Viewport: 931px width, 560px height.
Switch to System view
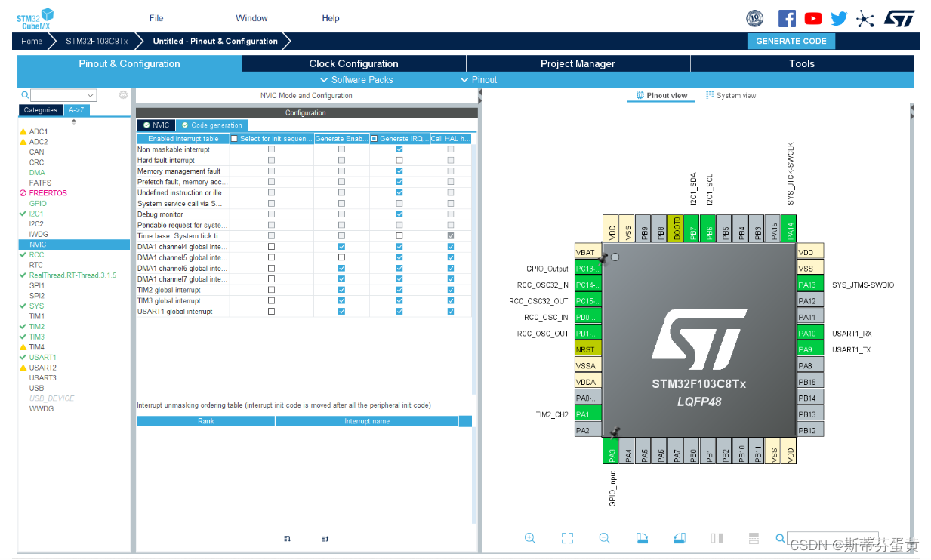point(731,96)
